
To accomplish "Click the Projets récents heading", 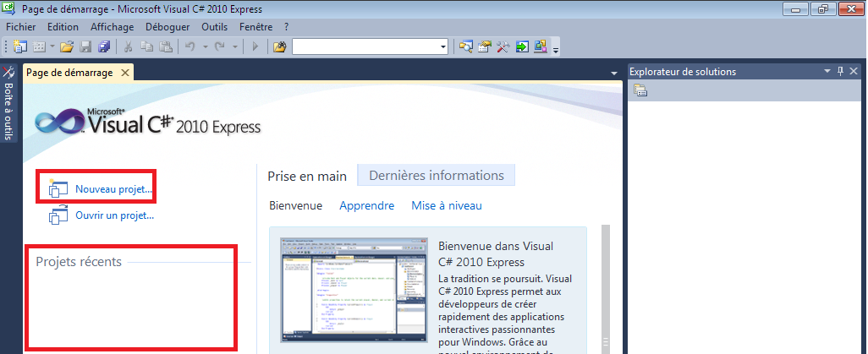I will [79, 262].
